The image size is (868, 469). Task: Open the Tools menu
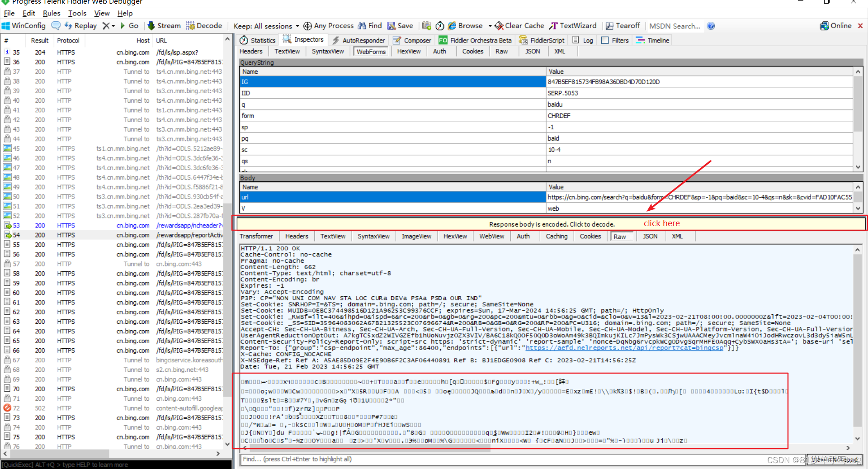click(x=77, y=13)
